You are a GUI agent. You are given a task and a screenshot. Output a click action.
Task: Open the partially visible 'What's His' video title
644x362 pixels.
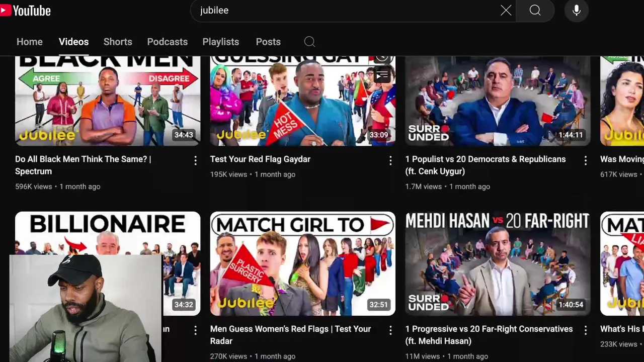(622, 329)
